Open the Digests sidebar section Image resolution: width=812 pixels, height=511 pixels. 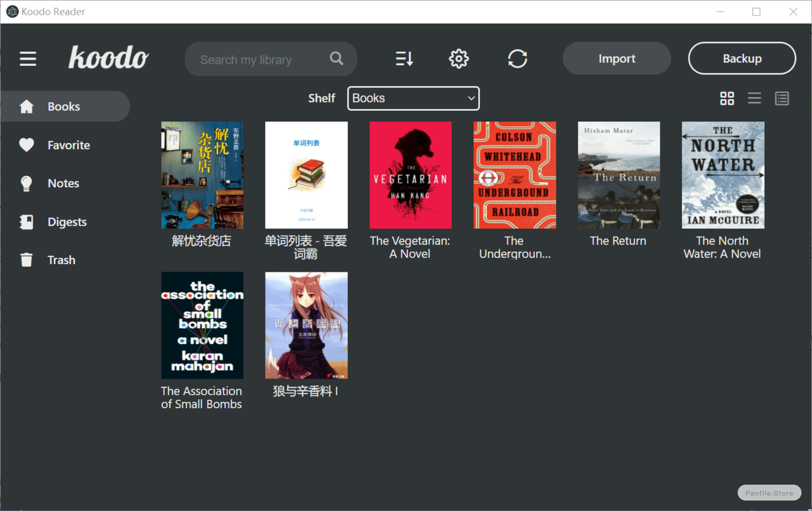pyautogui.click(x=65, y=222)
